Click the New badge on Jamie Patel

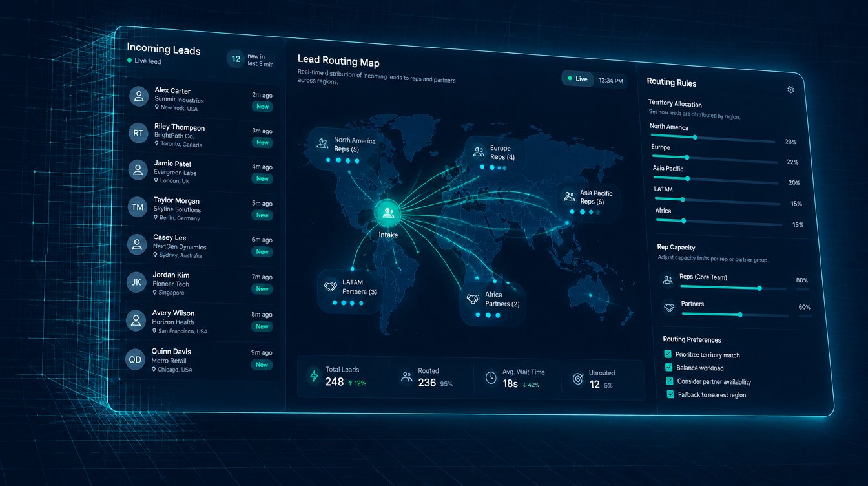(x=262, y=178)
